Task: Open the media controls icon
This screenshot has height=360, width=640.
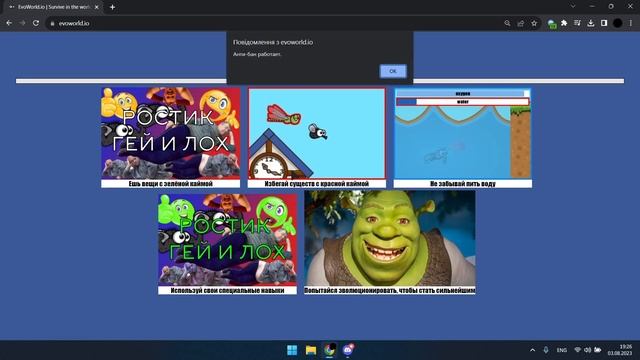Action: tap(577, 23)
